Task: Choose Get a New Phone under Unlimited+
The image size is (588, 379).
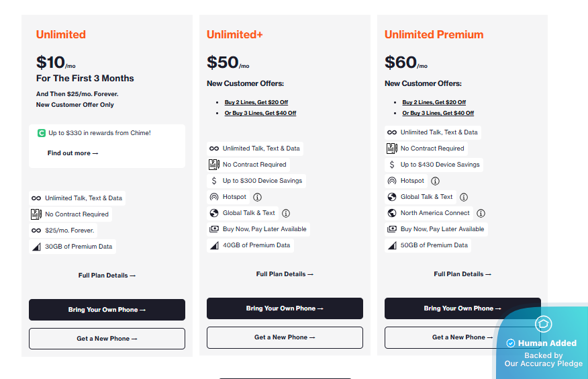Action: point(285,337)
